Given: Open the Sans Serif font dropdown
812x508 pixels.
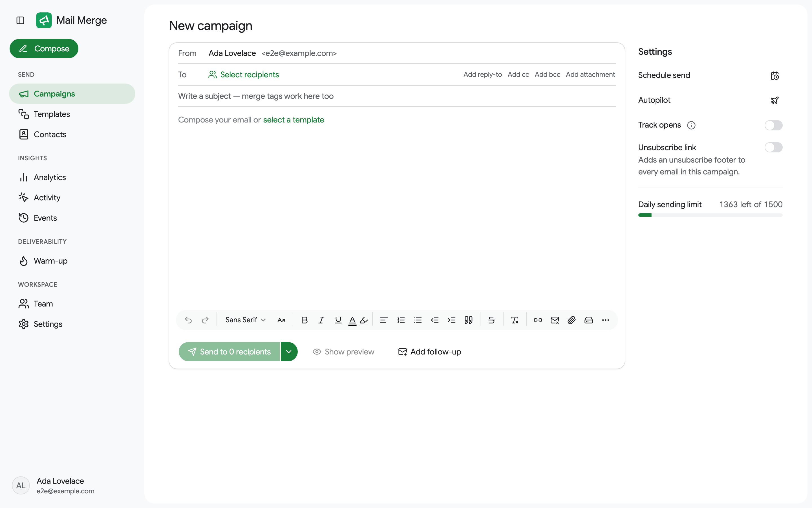Looking at the screenshot, I should pos(246,320).
